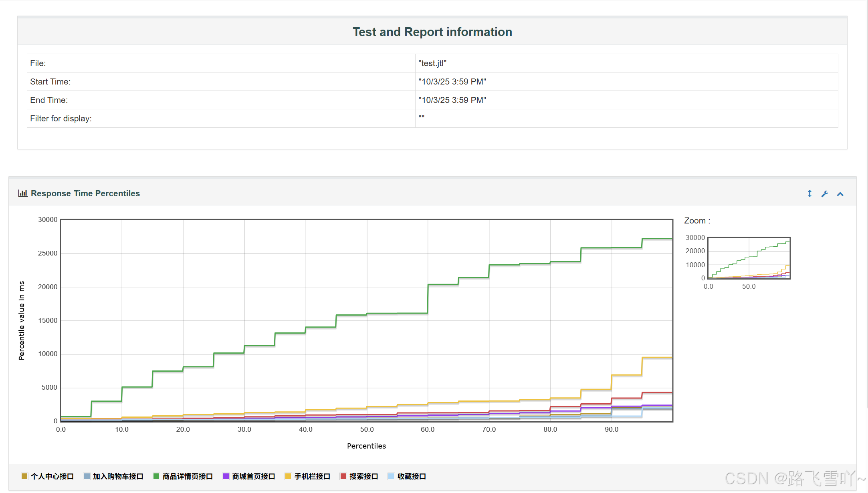Image resolution: width=868 pixels, height=493 pixels.
Task: Click the purple 商城首页接口 legend swatch
Action: (226, 476)
